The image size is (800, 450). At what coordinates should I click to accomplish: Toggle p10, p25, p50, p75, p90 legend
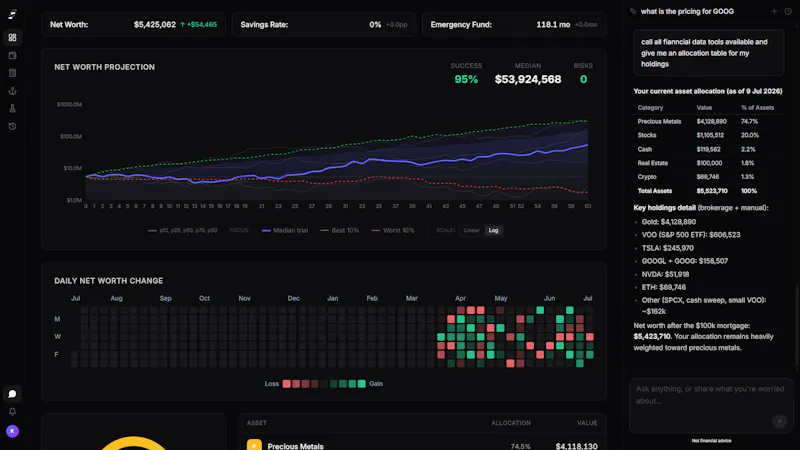183,231
